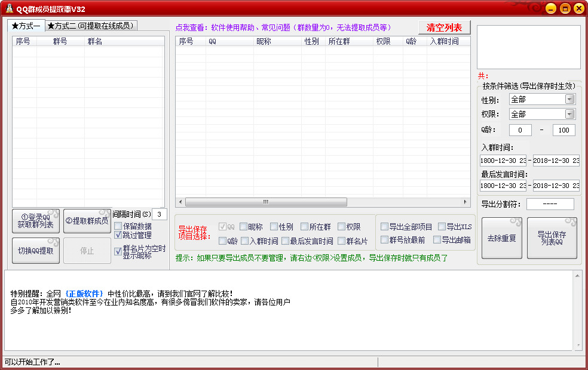Click the member list scroll left arrow

click(x=180, y=202)
